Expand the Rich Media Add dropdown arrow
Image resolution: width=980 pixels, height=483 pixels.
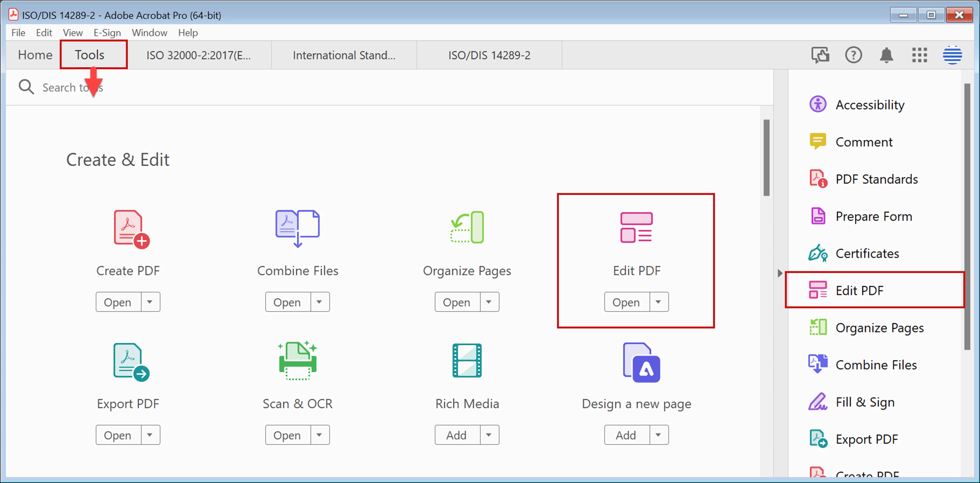pos(489,435)
